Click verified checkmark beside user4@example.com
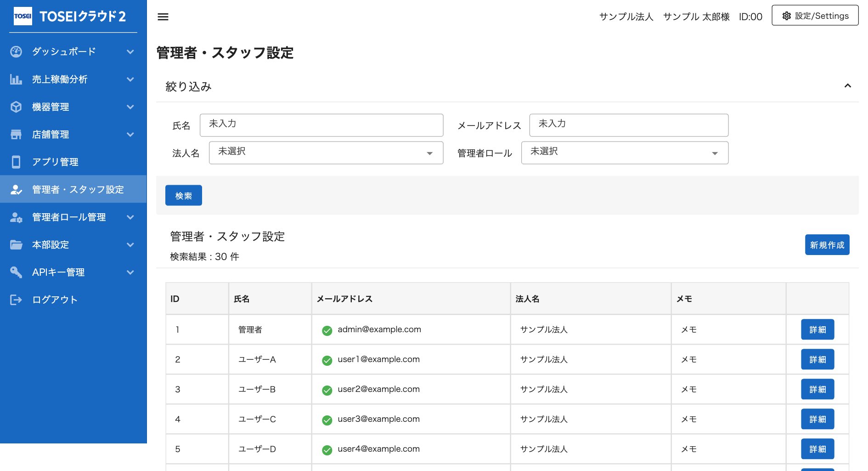868x471 pixels. click(x=327, y=450)
